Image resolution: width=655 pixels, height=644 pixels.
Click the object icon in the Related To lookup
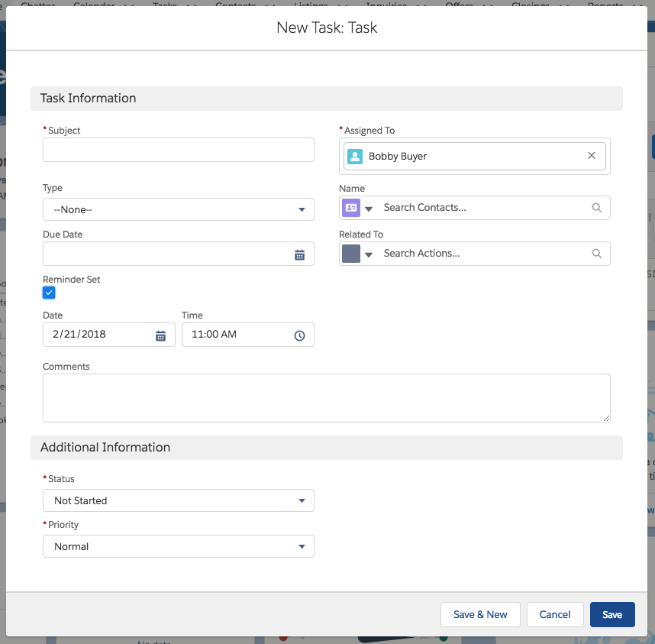351,254
